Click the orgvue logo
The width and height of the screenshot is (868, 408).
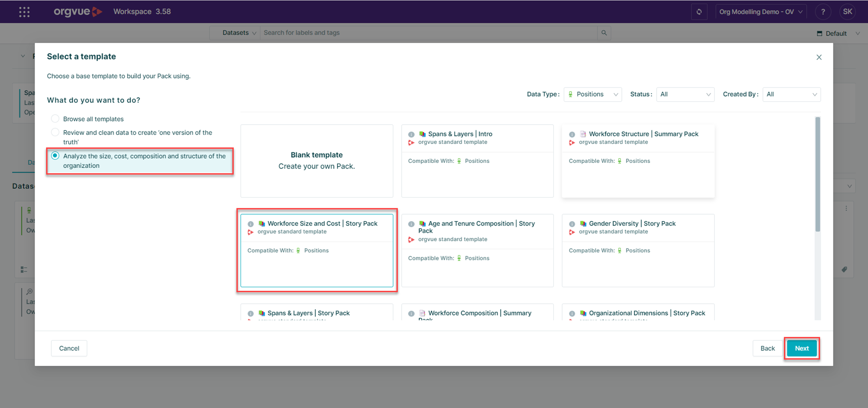[x=78, y=12]
